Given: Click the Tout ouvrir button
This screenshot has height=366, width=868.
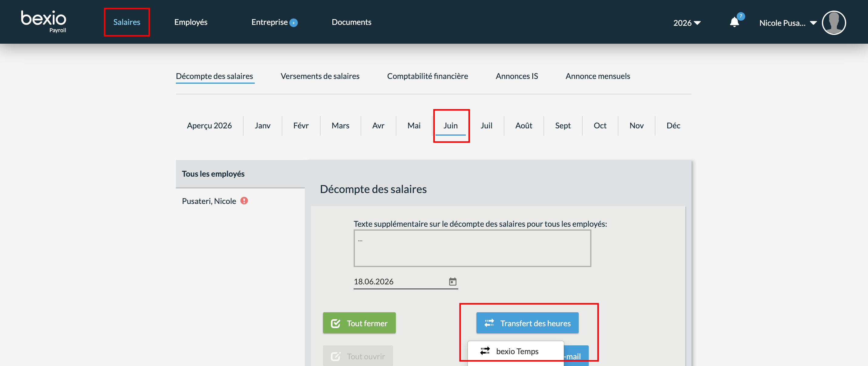Looking at the screenshot, I should [x=358, y=356].
